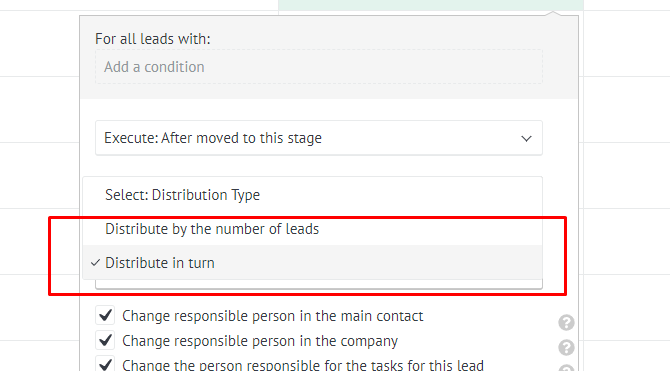Click chevron arrow on Execute dropdown
This screenshot has height=371, width=670.
click(526, 138)
